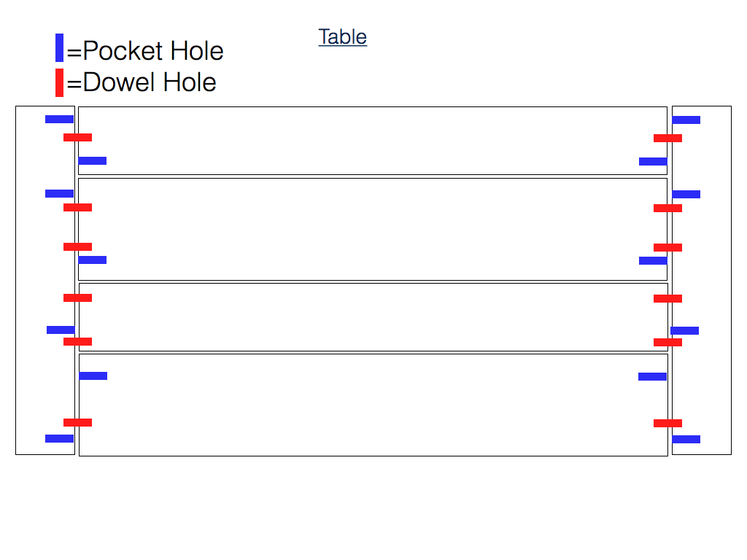This screenshot has height=560, width=747.
Task: Select the right table leg rectangle
Action: (702, 281)
